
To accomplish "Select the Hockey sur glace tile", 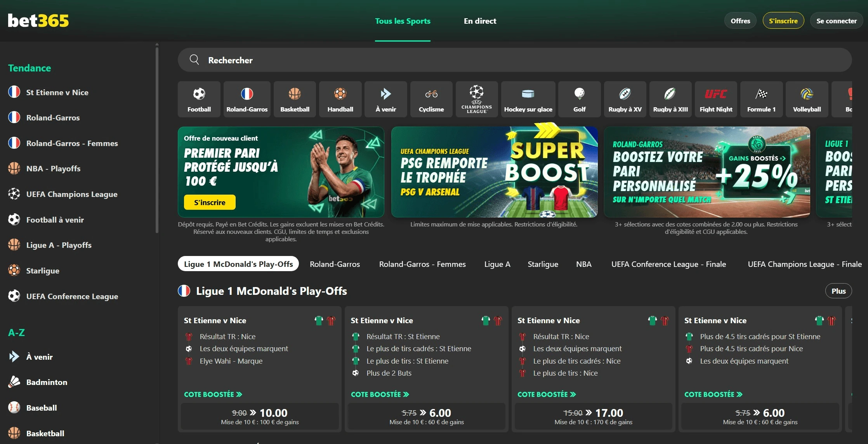I will pos(528,99).
